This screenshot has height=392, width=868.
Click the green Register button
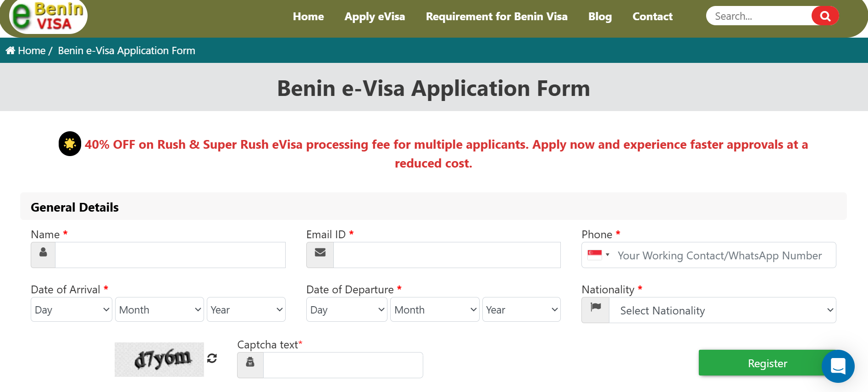coord(767,363)
